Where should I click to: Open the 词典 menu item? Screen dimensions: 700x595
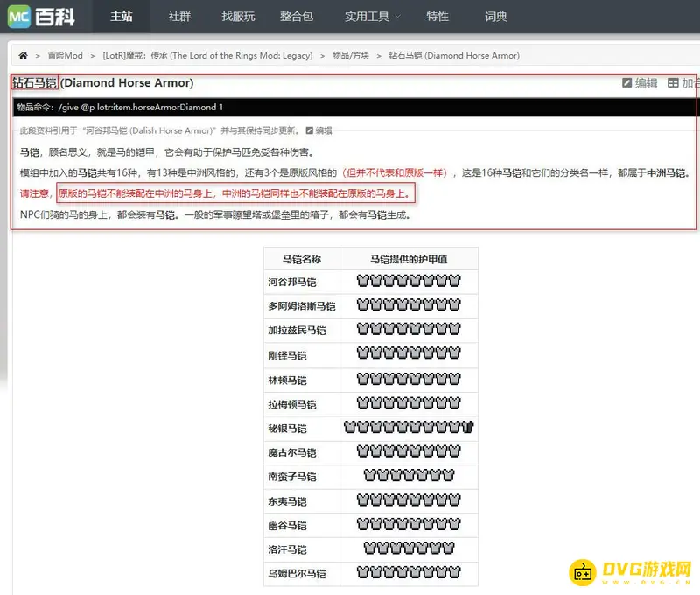click(x=495, y=17)
